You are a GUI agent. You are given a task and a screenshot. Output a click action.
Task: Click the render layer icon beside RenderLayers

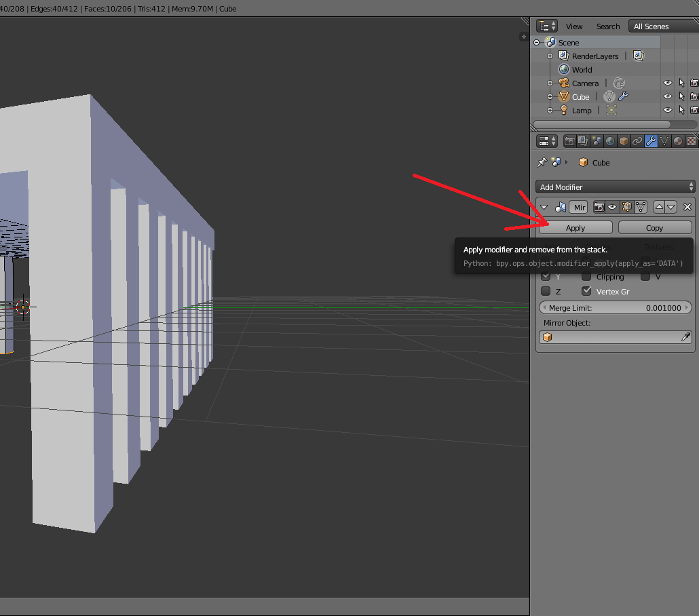pos(639,56)
